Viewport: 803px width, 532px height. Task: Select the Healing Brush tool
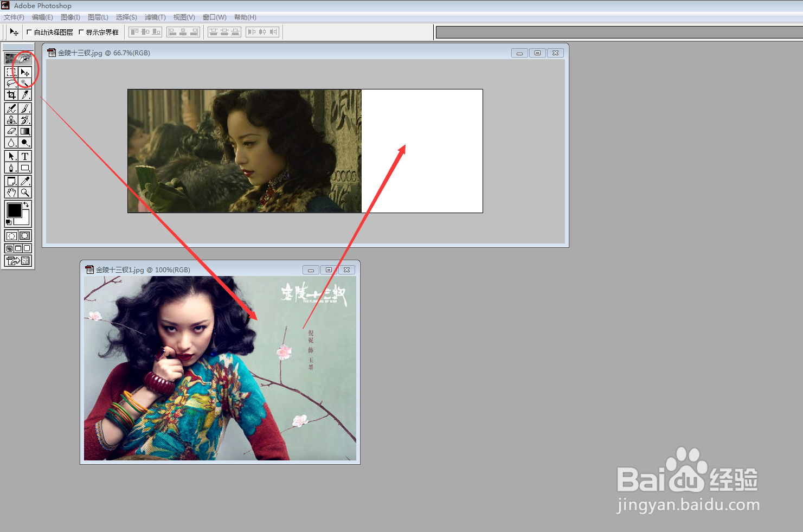[x=11, y=108]
